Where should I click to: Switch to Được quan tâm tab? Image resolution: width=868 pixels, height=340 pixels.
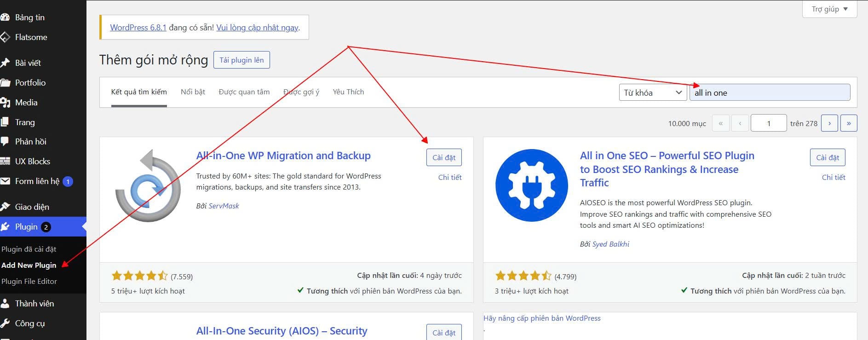point(244,92)
